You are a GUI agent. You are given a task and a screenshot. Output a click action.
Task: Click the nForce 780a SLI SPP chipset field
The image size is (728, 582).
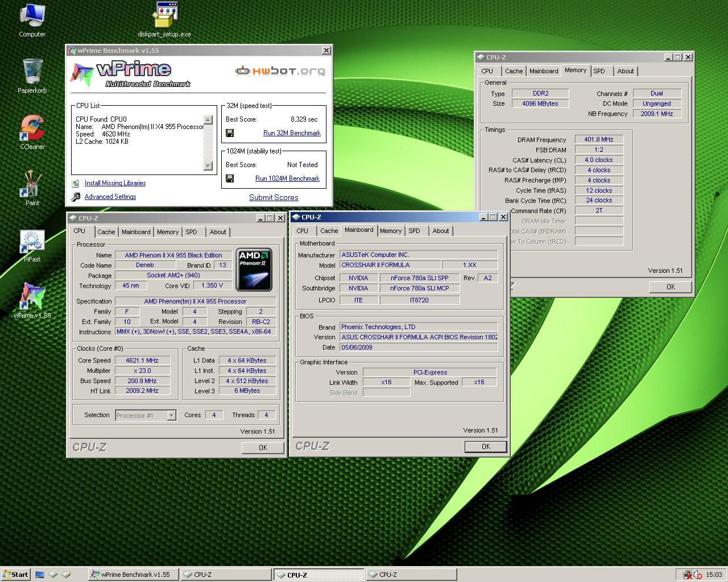point(420,278)
